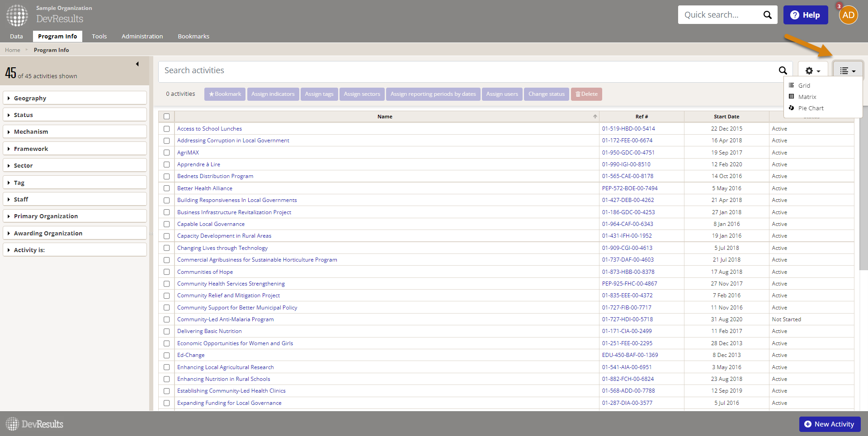Collapse the filter sidebar with the arrow
This screenshot has height=436, width=868.
click(137, 64)
